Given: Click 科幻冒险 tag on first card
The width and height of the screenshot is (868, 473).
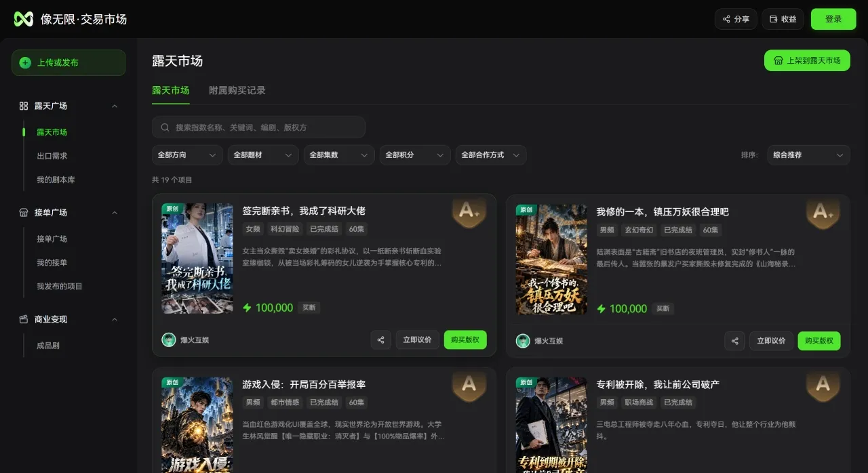Looking at the screenshot, I should [285, 229].
